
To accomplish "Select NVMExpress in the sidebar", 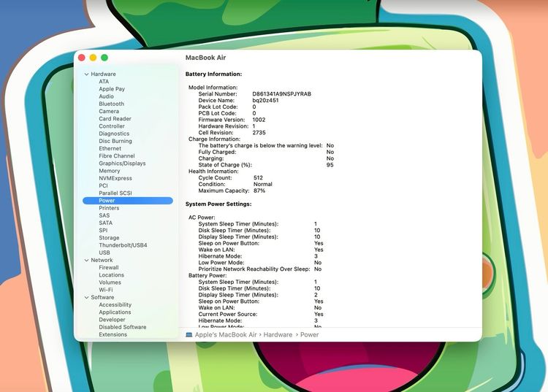I will click(115, 178).
